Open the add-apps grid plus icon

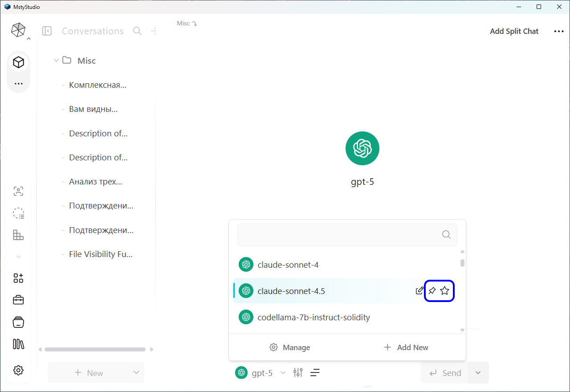18,278
